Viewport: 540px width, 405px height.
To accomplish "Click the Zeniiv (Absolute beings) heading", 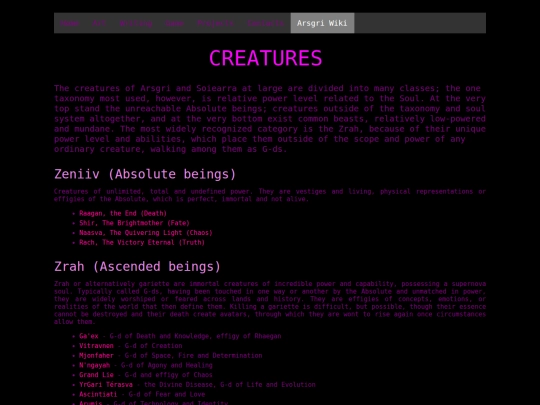I will click(145, 174).
